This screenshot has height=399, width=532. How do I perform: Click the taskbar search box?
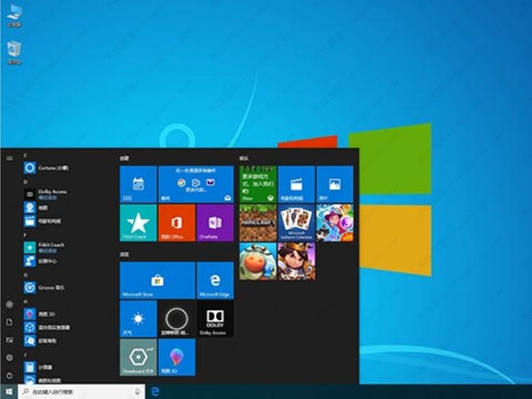point(78,392)
